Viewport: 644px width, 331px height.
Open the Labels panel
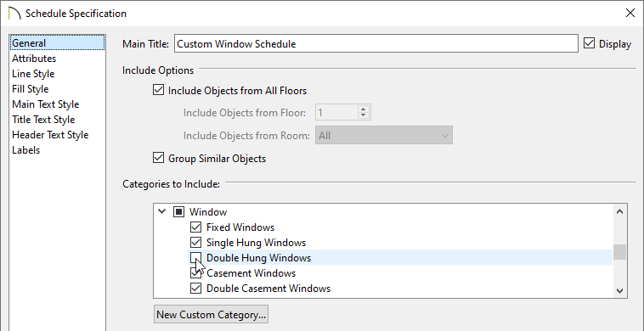25,150
